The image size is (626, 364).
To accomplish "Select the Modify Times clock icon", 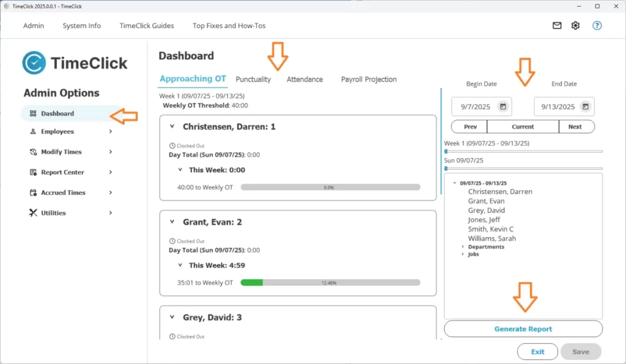I will [x=34, y=151].
